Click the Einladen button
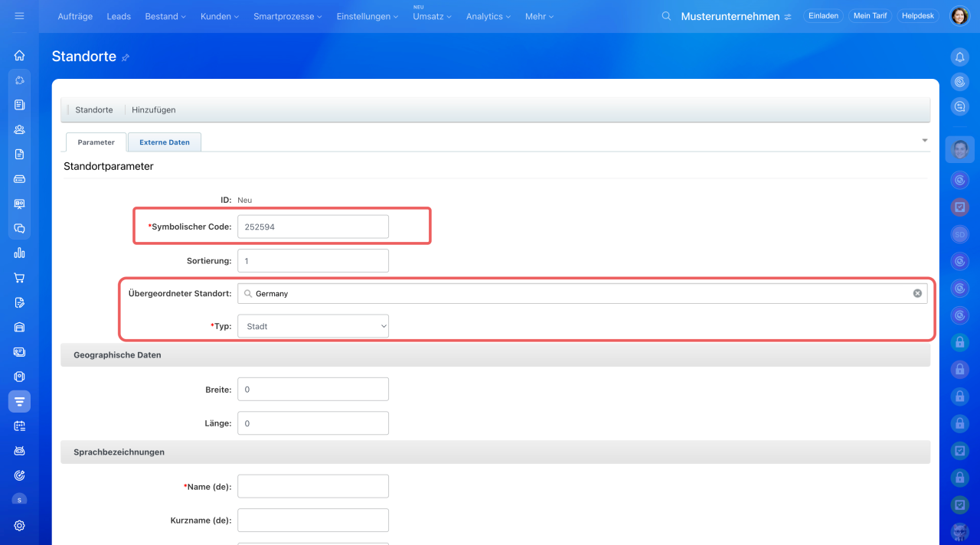The width and height of the screenshot is (980, 545). pos(823,16)
